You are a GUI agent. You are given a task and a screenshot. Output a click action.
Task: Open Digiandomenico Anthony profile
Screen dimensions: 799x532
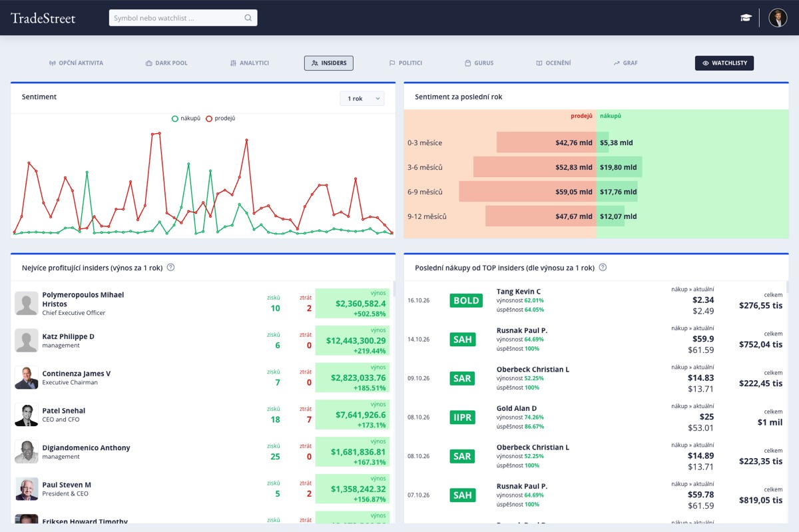click(86, 448)
